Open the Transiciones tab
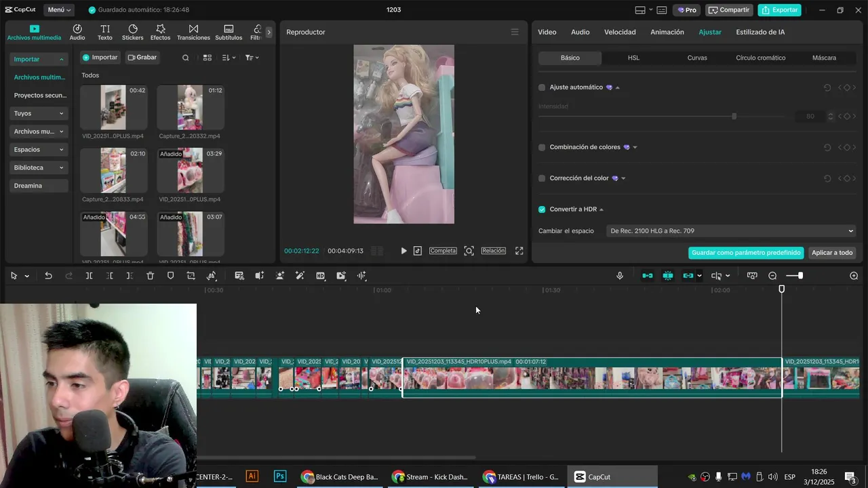Viewport: 868px width, 488px height. (193, 33)
